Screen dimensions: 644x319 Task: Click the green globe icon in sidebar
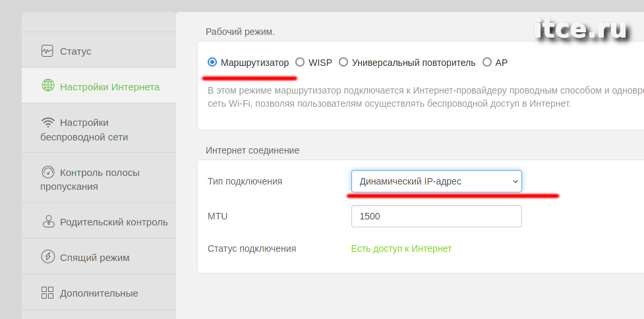pyautogui.click(x=48, y=86)
